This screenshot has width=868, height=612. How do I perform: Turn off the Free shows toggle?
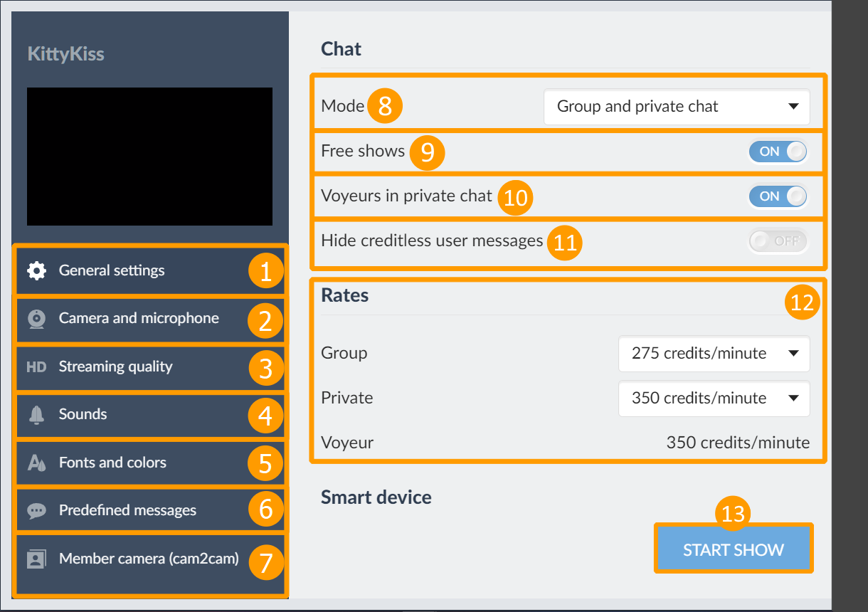778,152
